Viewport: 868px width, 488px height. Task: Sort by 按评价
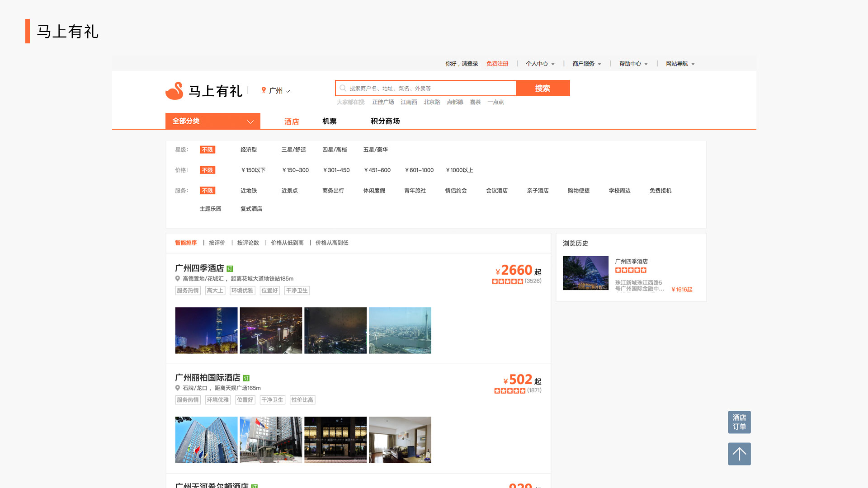217,243
